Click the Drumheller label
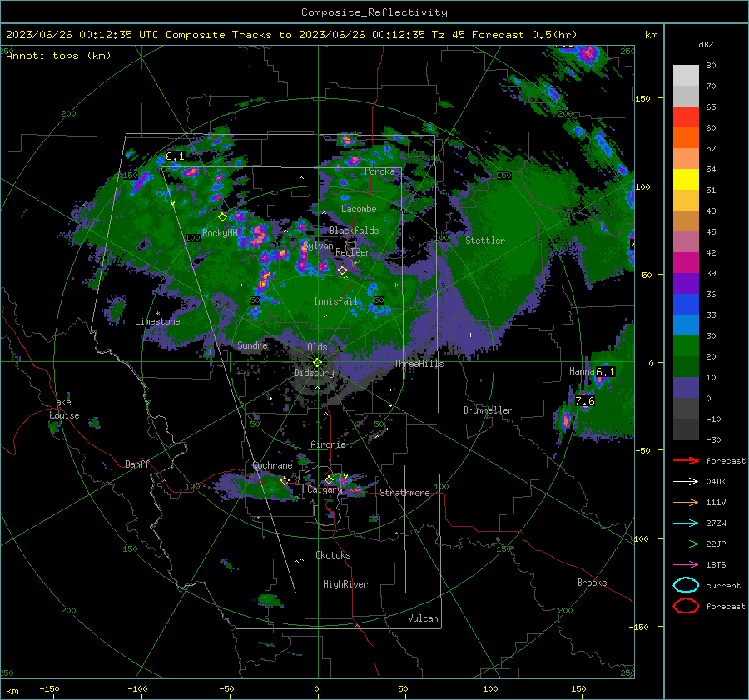This screenshot has width=749, height=700. pos(488,410)
